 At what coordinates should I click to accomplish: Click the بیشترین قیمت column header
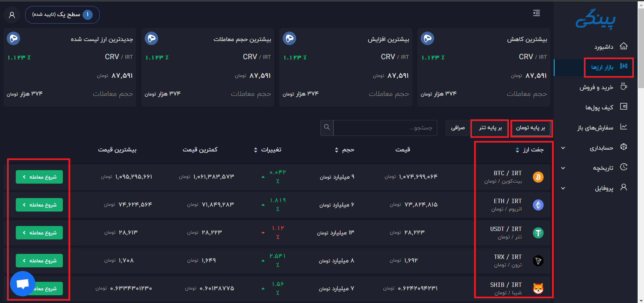(117, 150)
